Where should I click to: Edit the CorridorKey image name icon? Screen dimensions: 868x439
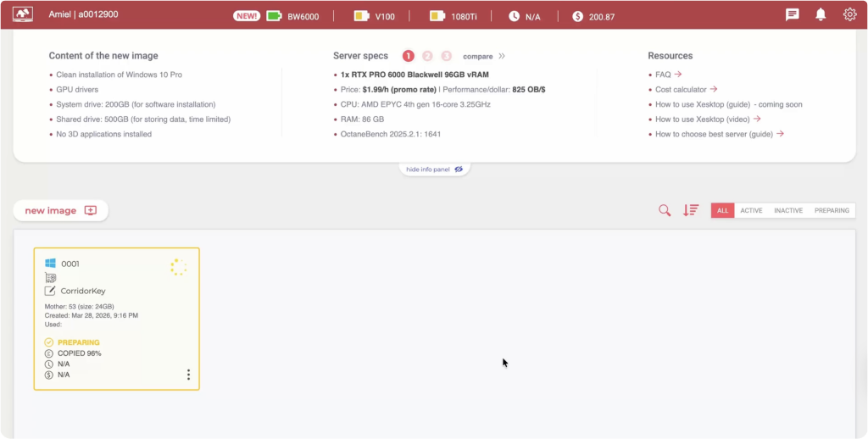pos(50,292)
